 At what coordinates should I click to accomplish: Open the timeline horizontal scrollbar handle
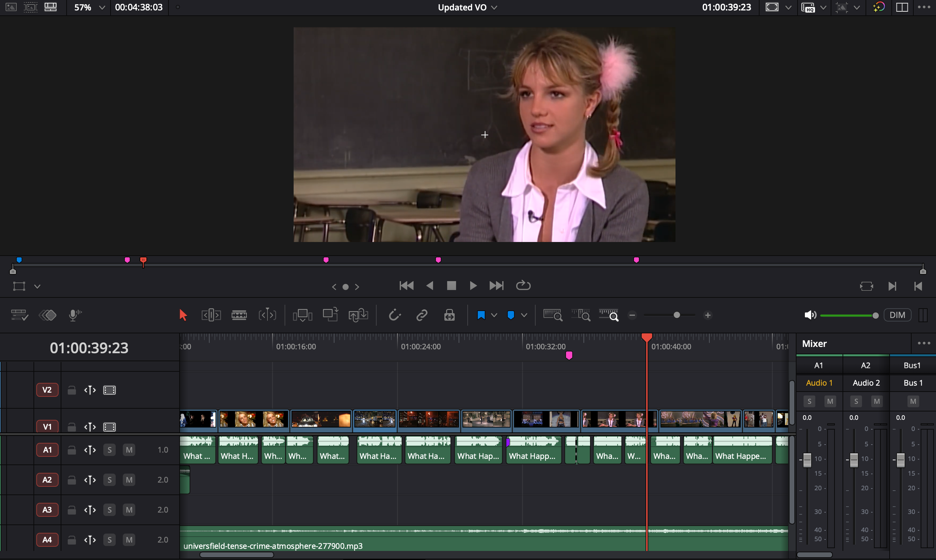click(x=237, y=555)
